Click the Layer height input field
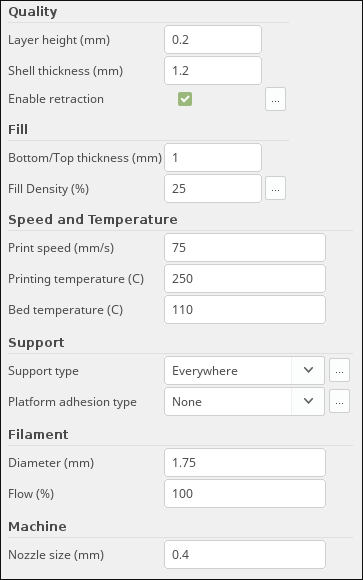363x580 pixels. (213, 40)
